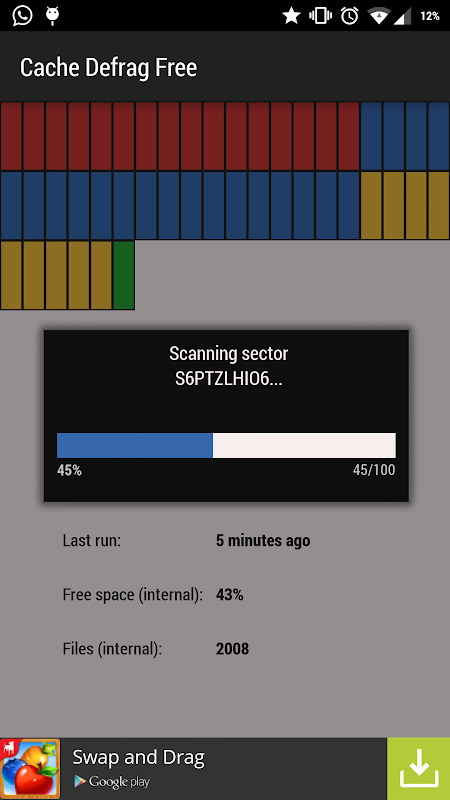Image resolution: width=450 pixels, height=800 pixels.
Task: Tap the Cache Defrag Free title
Action: pos(108,67)
